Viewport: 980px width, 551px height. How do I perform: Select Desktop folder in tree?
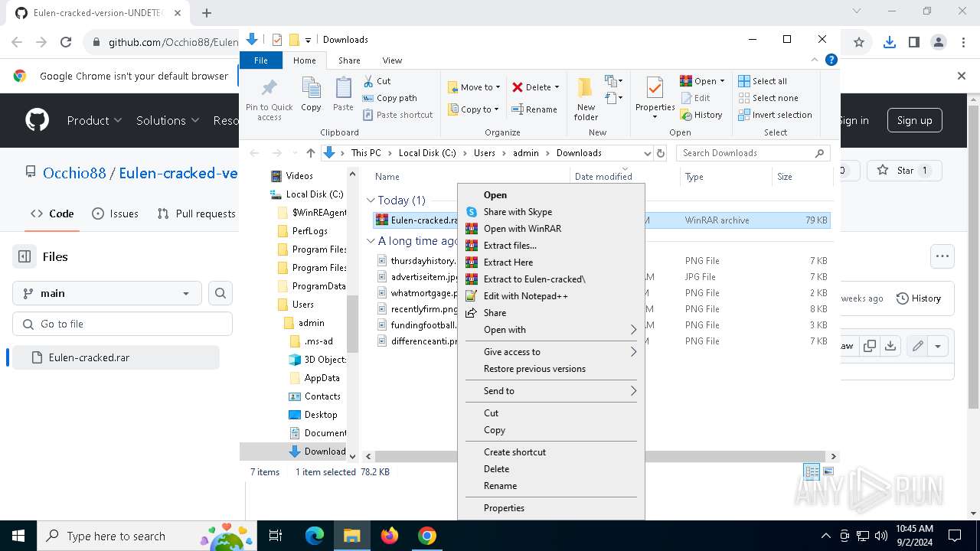click(312, 415)
